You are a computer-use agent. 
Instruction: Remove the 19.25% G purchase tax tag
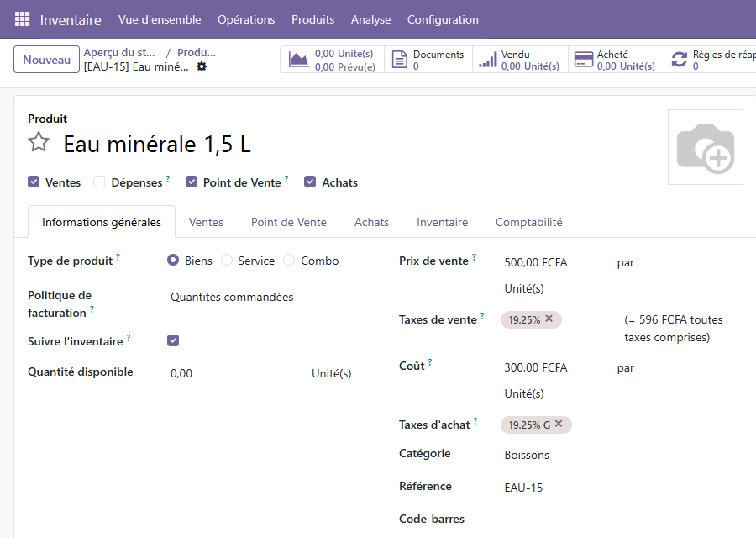pos(559,424)
